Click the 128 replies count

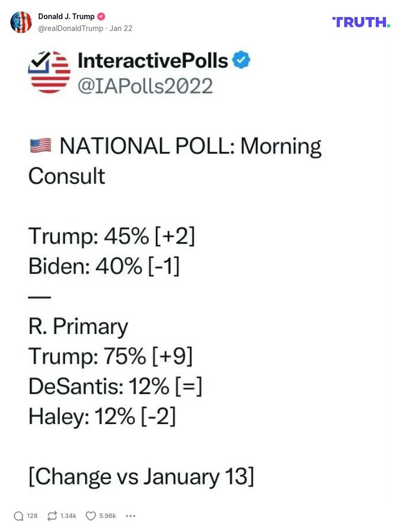click(33, 515)
